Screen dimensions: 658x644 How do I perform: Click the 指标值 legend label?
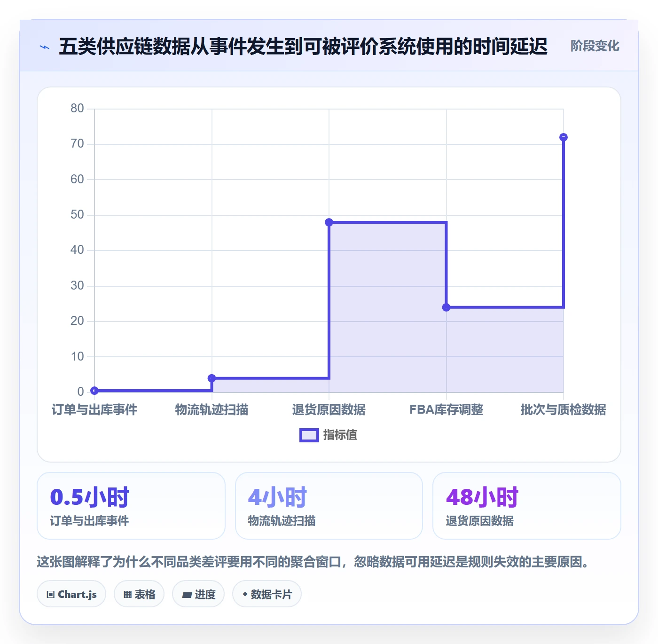(340, 435)
